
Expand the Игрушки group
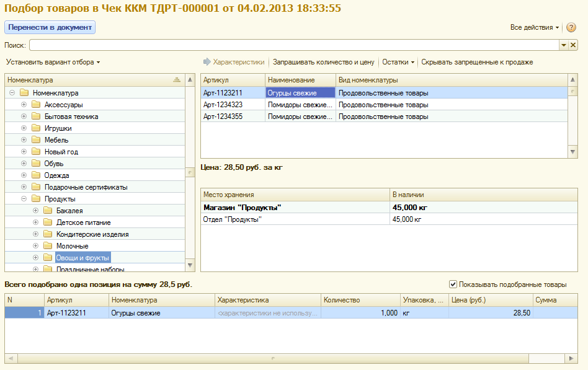24,128
